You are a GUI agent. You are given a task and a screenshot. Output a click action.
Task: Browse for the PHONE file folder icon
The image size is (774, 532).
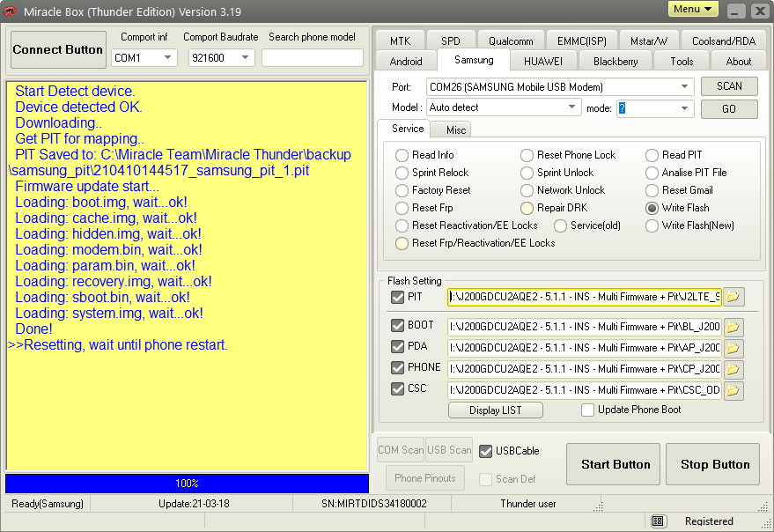tap(733, 369)
